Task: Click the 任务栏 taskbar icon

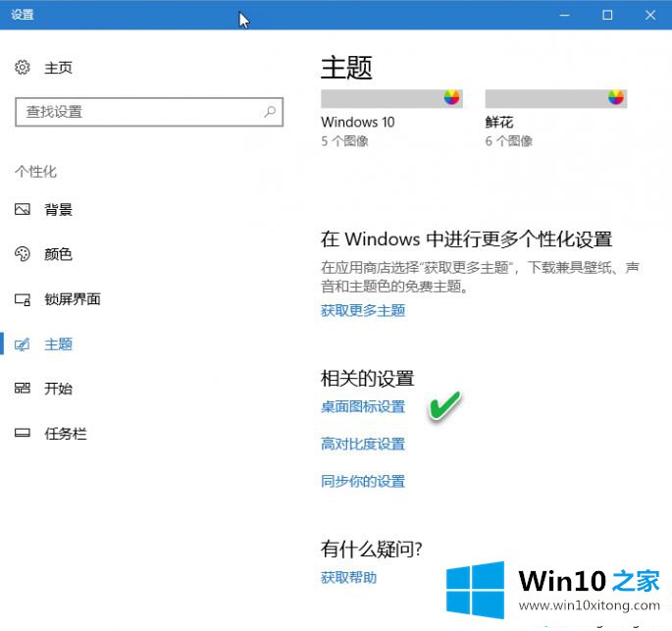Action: point(23,433)
